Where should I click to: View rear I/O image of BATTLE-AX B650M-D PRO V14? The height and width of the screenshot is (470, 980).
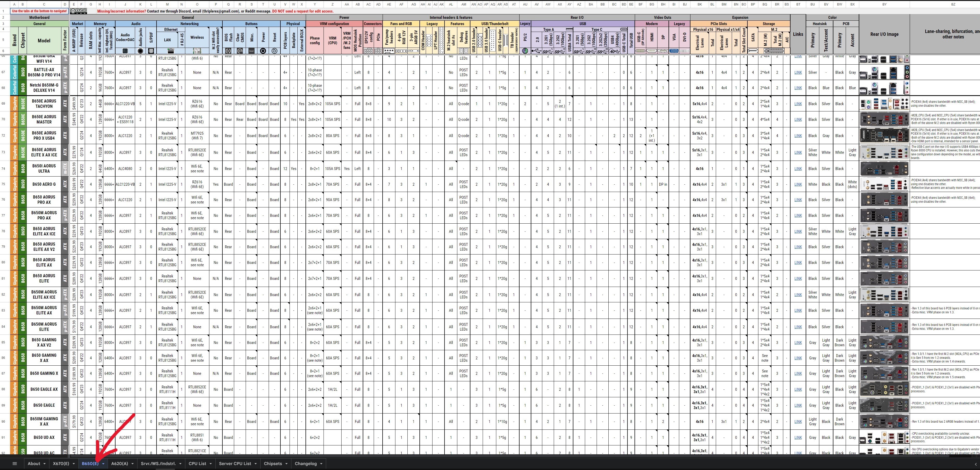coord(884,72)
